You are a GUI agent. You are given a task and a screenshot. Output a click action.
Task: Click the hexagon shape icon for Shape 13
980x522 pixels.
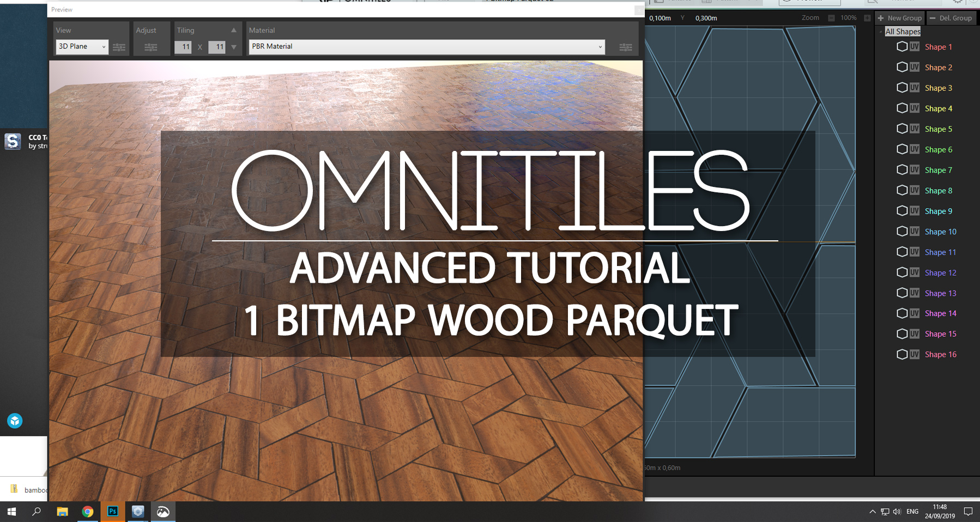click(x=902, y=293)
